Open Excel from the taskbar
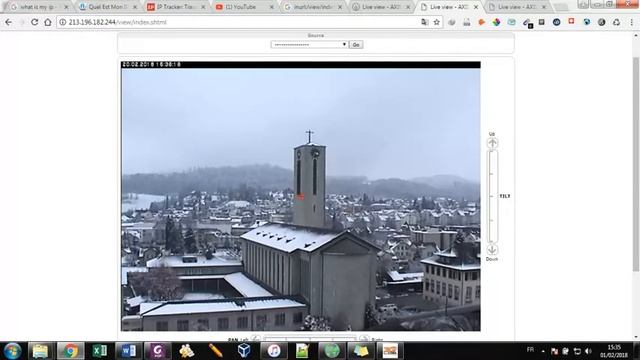 [x=99, y=351]
